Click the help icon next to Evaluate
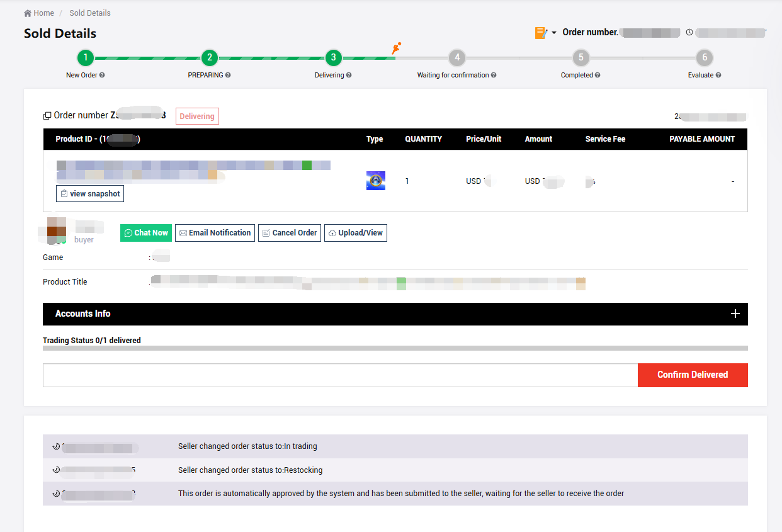The image size is (782, 532). click(718, 75)
